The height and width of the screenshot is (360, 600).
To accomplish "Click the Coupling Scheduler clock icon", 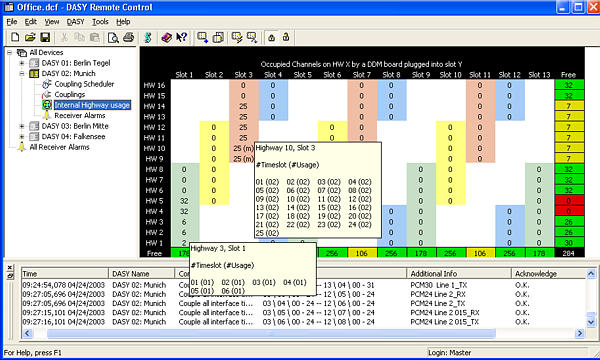I will coord(47,84).
